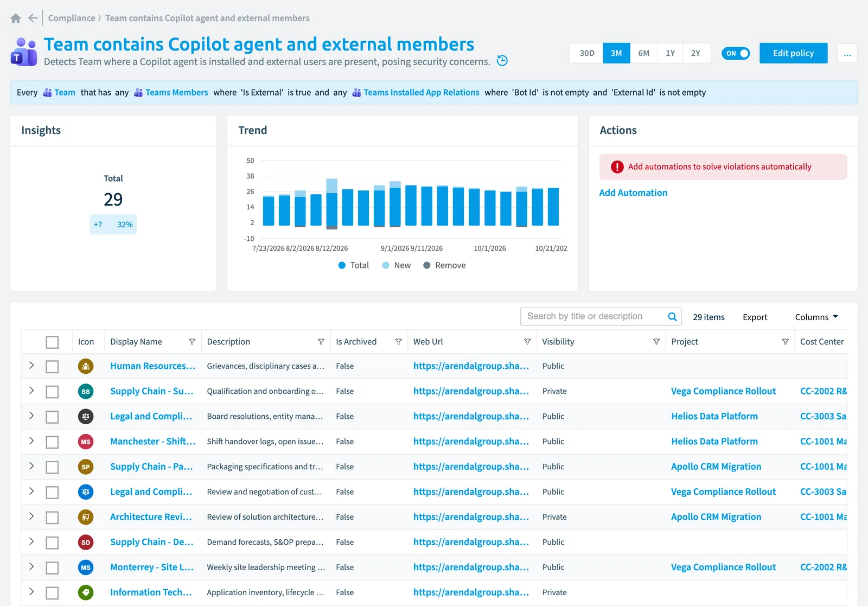Image resolution: width=868 pixels, height=606 pixels.
Task: Open the Description column filter
Action: pyautogui.click(x=321, y=342)
